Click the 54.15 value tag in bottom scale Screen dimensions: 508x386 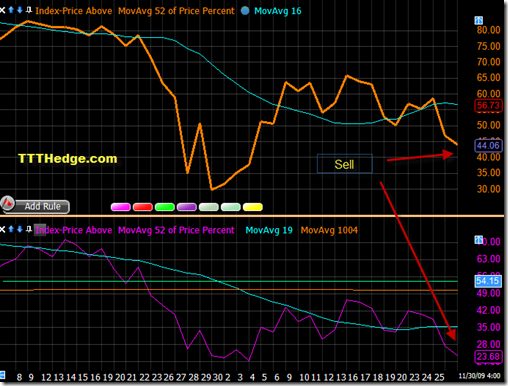pos(488,281)
